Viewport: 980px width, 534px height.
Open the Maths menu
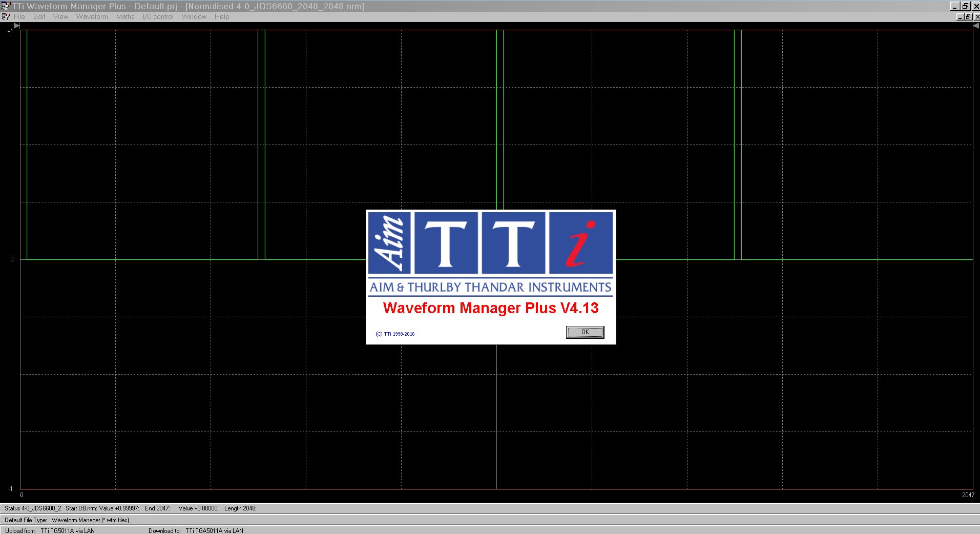[x=125, y=16]
